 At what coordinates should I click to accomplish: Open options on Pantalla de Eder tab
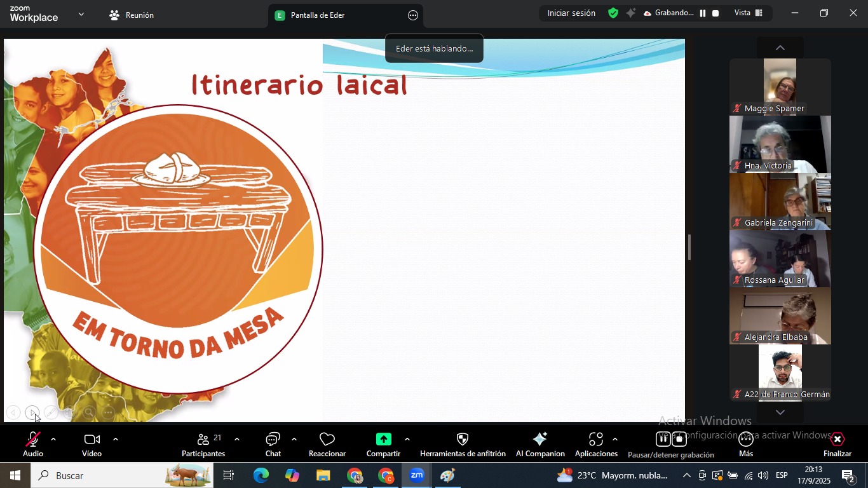(413, 15)
